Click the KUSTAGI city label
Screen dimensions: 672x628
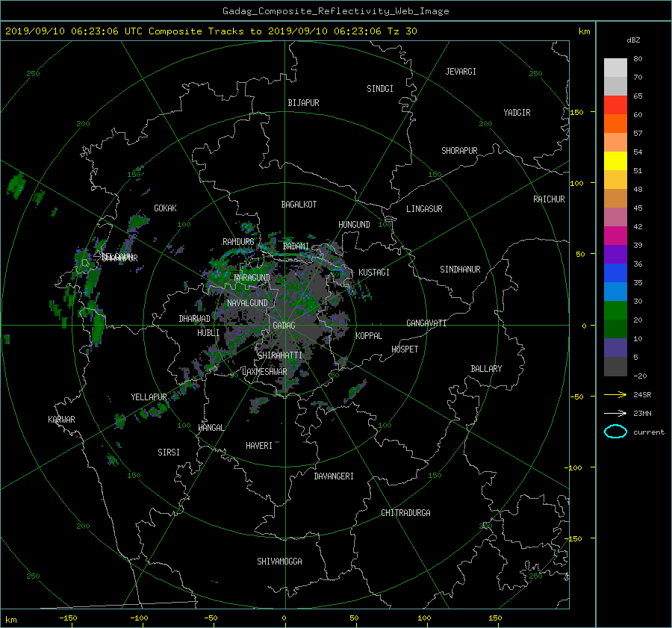[374, 273]
